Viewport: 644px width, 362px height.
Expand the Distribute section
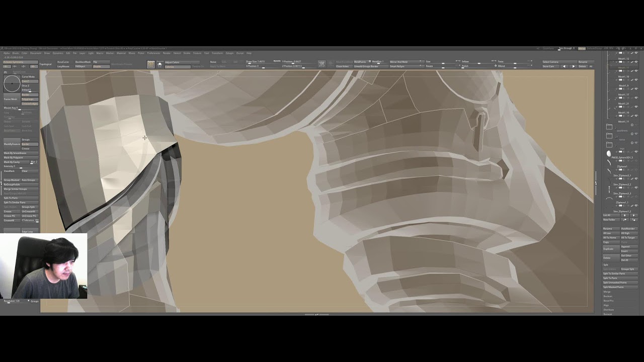609,310
